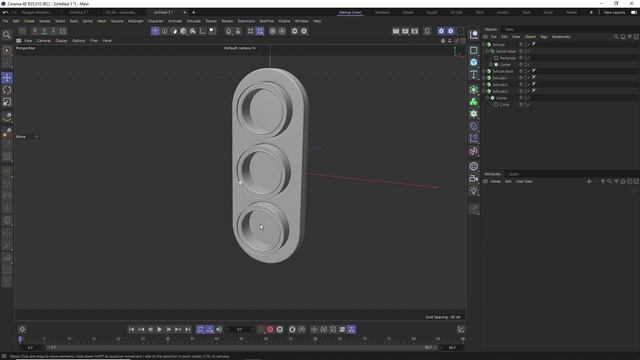640x360 pixels.
Task: Go to the end of animation
Action: click(187, 329)
